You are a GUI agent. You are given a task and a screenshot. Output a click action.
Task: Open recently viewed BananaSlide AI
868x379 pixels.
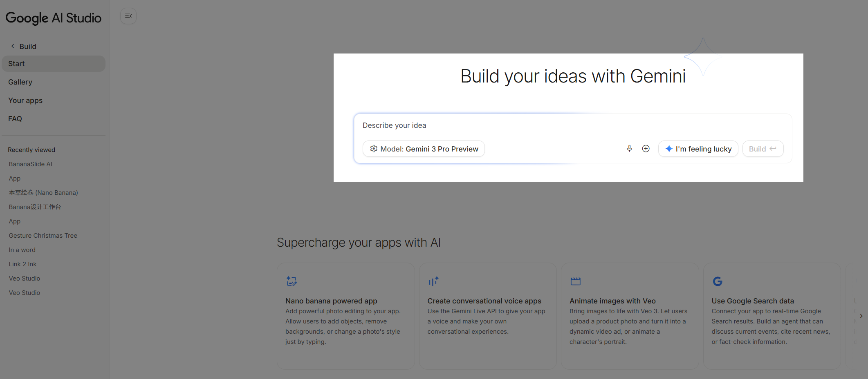coord(31,164)
